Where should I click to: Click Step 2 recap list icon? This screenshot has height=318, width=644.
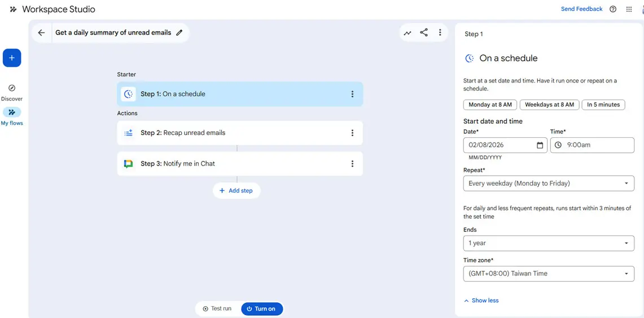pos(128,133)
